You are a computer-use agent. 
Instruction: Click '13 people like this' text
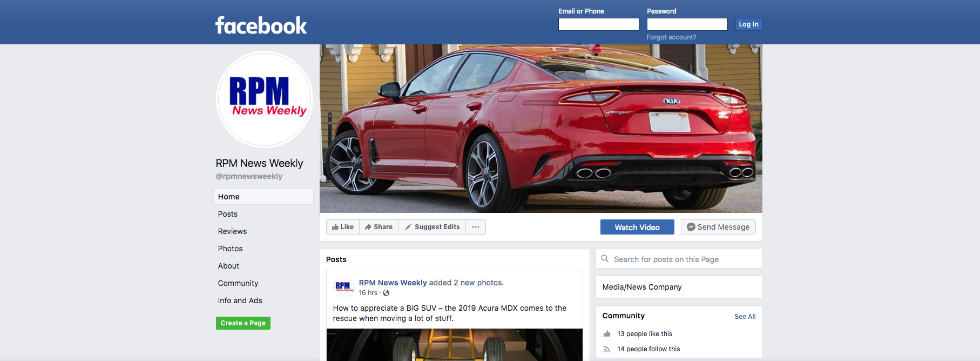(645, 334)
